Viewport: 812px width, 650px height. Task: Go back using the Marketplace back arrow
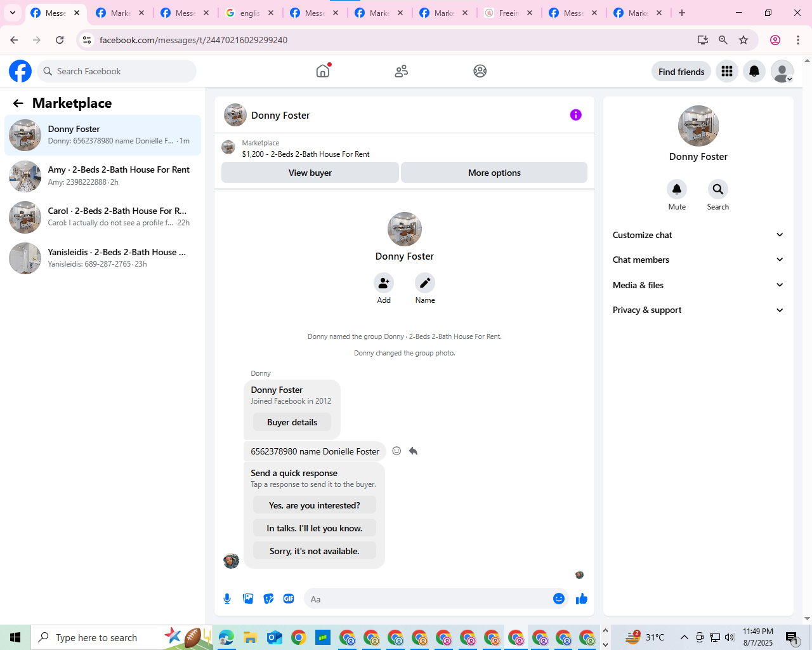[18, 103]
